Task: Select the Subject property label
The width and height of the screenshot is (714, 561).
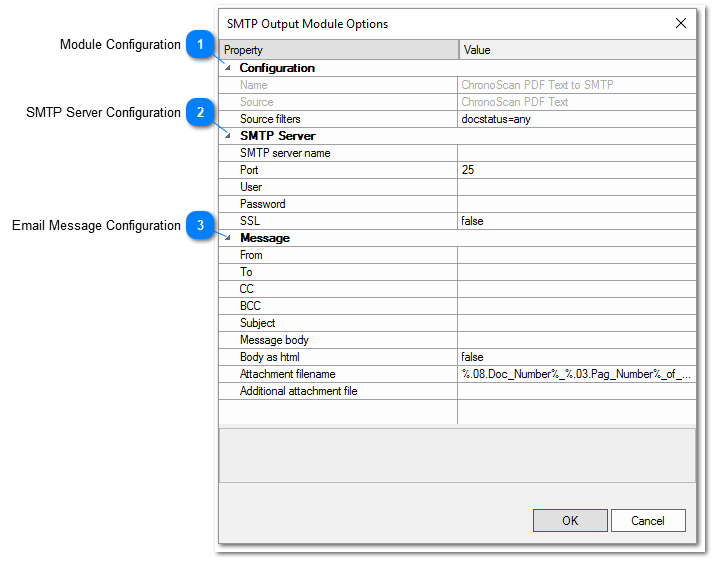Action: pyautogui.click(x=258, y=323)
